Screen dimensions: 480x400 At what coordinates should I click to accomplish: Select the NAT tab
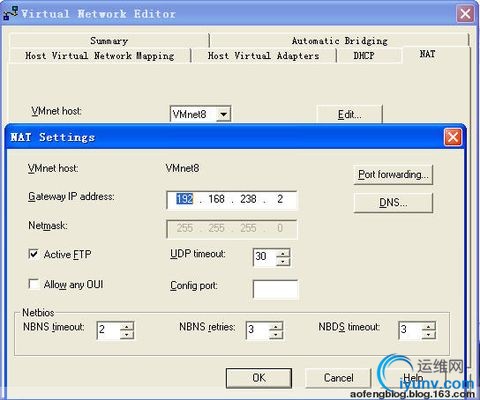427,54
